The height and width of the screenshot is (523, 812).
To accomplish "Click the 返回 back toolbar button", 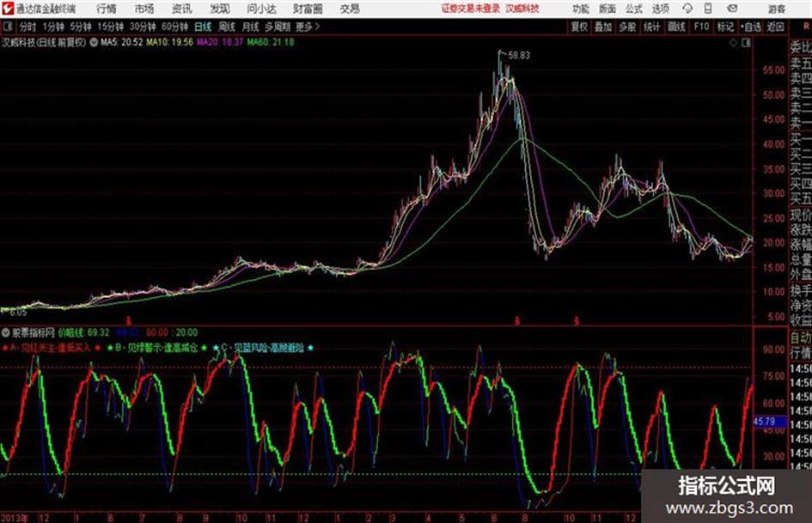I will pos(775,27).
